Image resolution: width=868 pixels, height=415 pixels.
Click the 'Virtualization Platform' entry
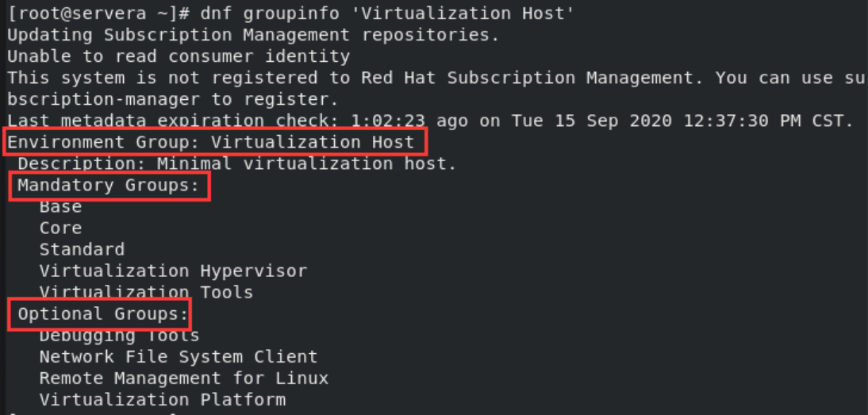coord(163,399)
